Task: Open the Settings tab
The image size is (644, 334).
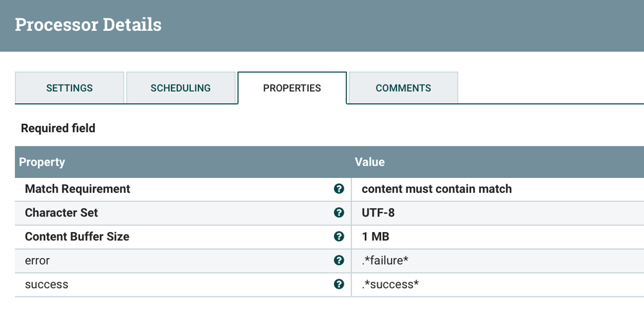Action: (x=70, y=88)
